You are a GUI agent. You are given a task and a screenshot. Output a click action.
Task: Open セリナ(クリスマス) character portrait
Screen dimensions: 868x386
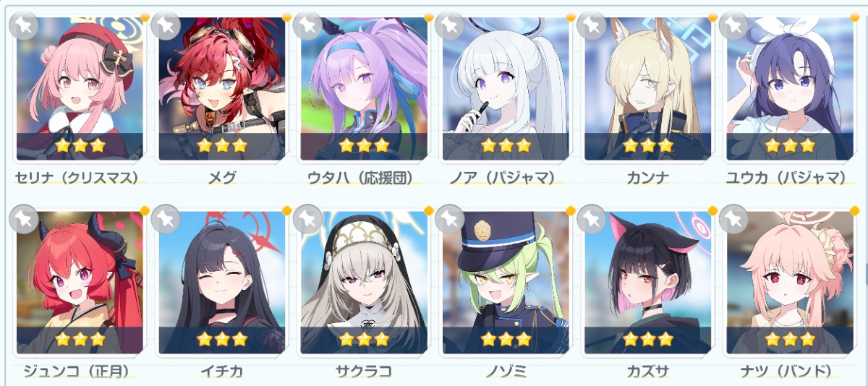(80, 88)
